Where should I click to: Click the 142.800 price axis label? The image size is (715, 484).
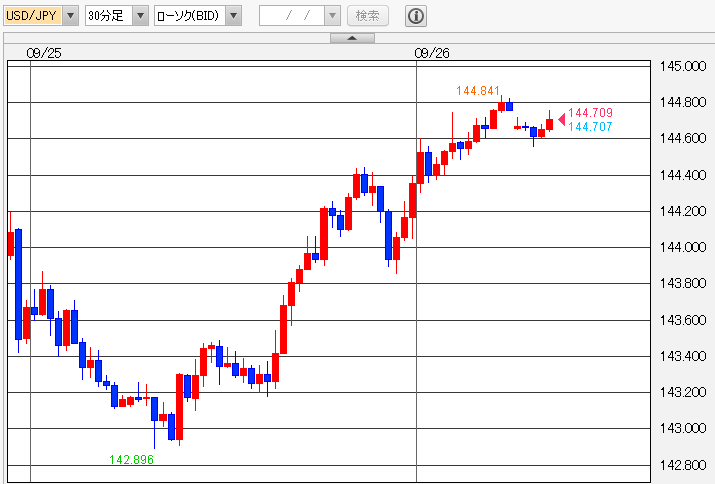tap(683, 465)
